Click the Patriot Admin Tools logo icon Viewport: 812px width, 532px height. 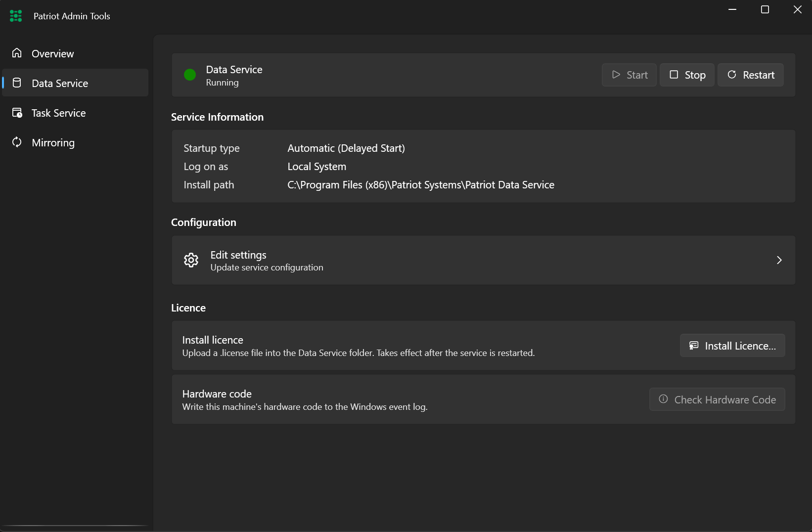(x=16, y=16)
